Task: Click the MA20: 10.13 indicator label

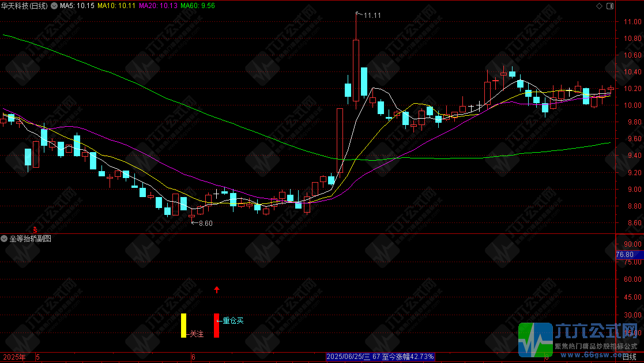Action: point(158,6)
